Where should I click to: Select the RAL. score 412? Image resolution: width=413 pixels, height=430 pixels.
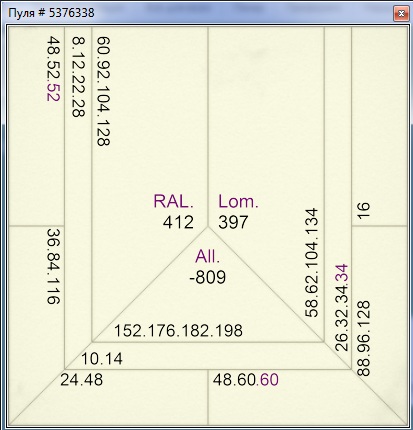click(178, 222)
